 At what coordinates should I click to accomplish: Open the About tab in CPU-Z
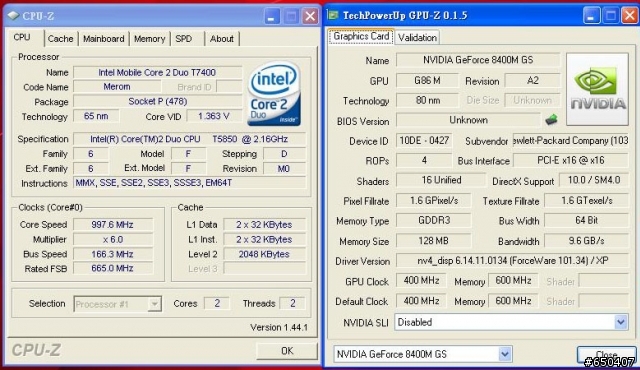(222, 39)
